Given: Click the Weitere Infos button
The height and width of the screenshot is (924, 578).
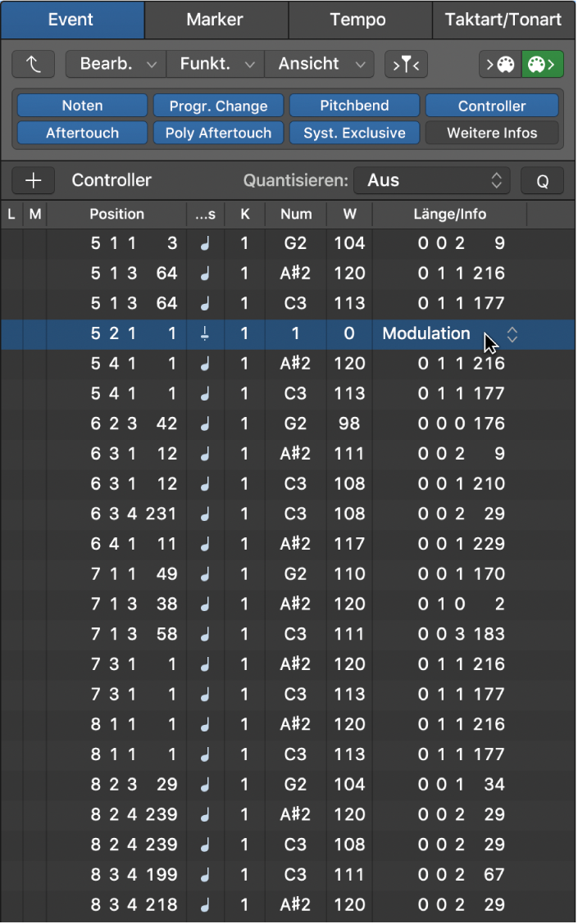Looking at the screenshot, I should point(492,133).
